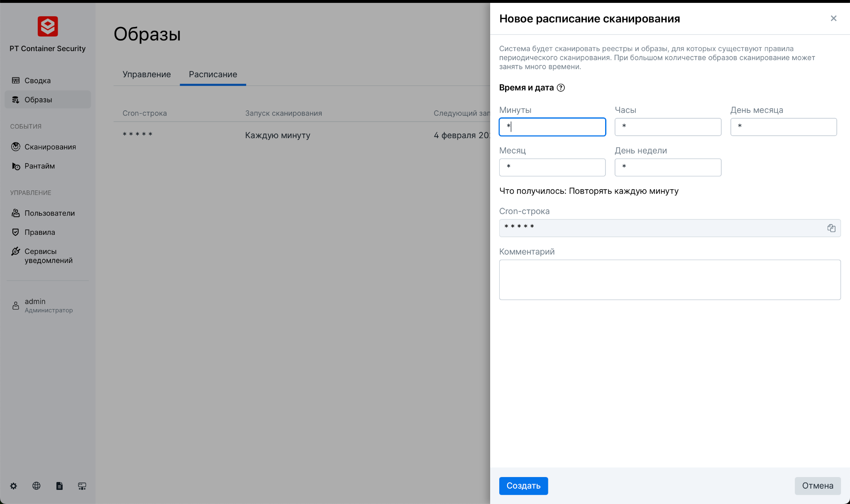Viewport: 850px width, 504px height.
Task: Close the new schedule panel
Action: tap(833, 18)
